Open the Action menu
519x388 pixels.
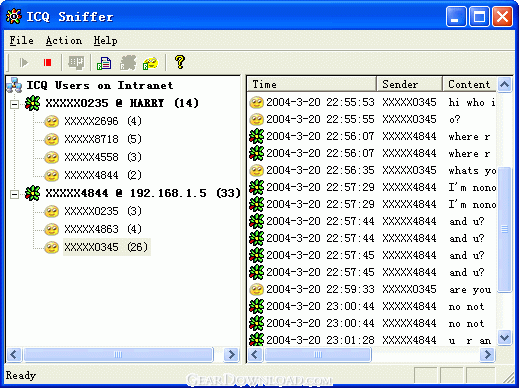tap(64, 41)
